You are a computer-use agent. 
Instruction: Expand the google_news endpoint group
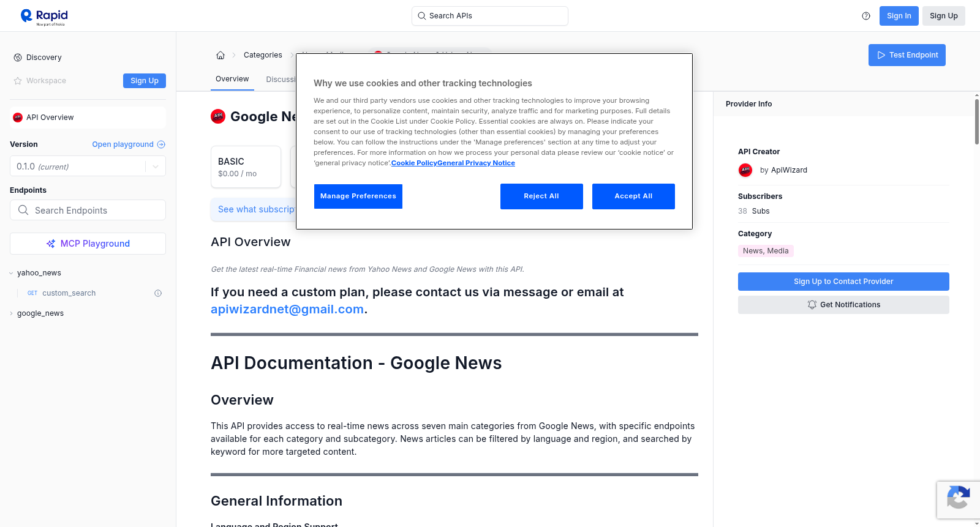tap(40, 313)
